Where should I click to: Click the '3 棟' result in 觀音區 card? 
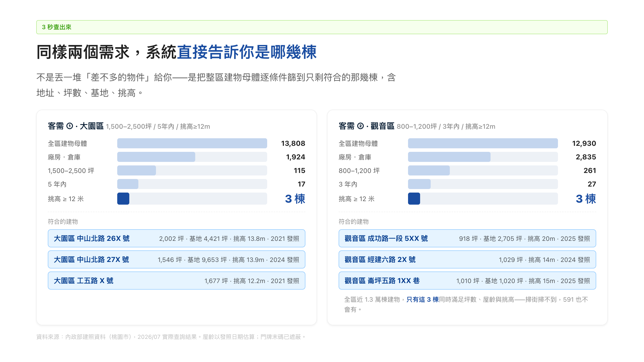pos(586,199)
